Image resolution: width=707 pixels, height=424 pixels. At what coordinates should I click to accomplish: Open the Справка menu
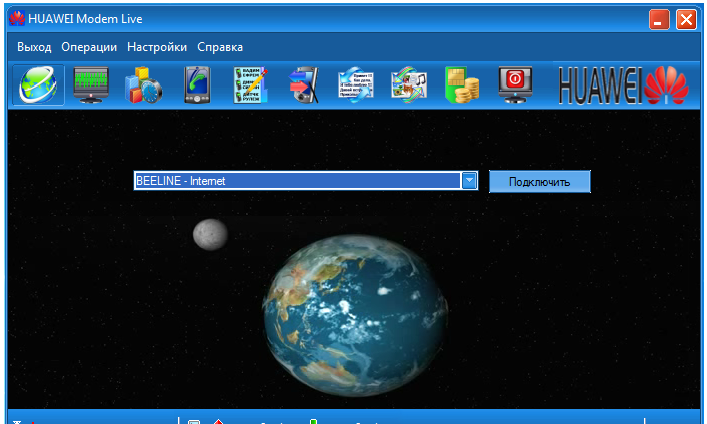tap(220, 47)
